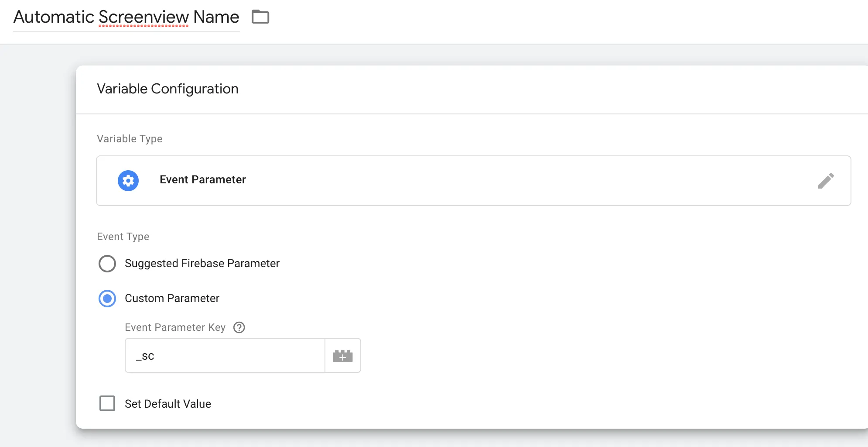The height and width of the screenshot is (447, 868).
Task: Click the bold Event Parameter type name
Action: [x=202, y=180]
